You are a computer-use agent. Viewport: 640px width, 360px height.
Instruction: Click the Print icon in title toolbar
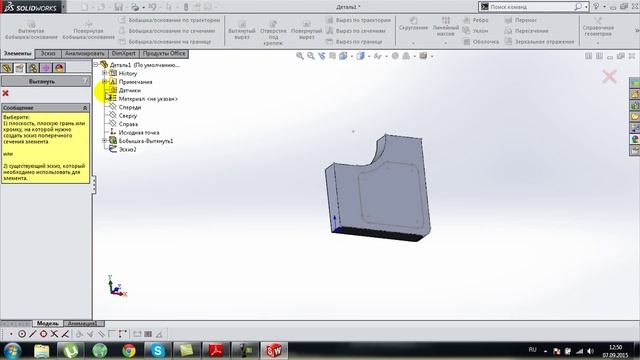135,7
